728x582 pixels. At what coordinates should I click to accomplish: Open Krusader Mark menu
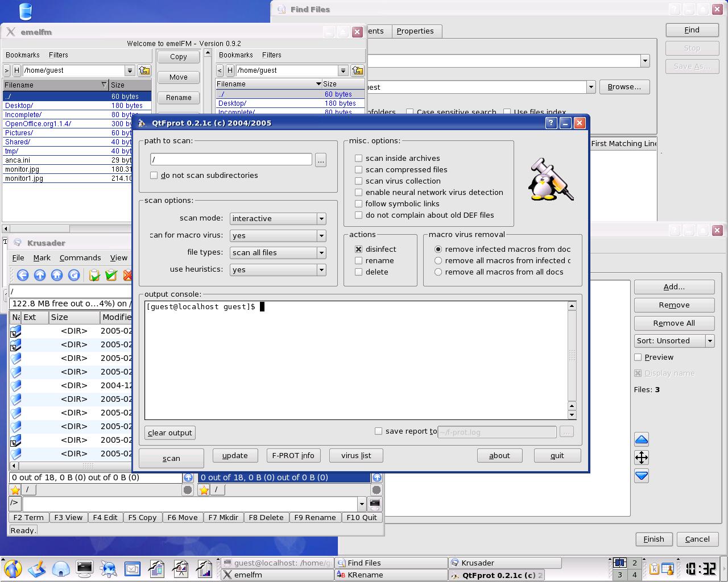[42, 257]
